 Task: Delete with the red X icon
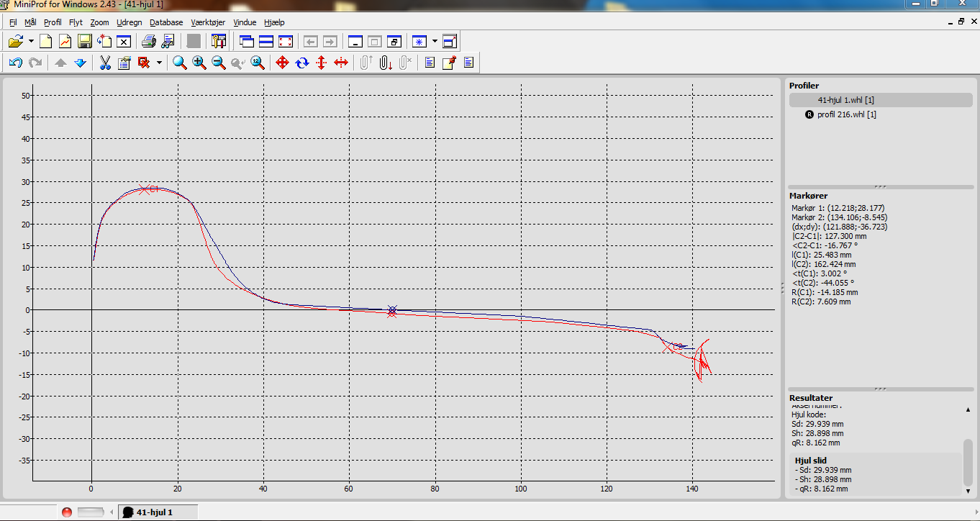click(x=144, y=63)
